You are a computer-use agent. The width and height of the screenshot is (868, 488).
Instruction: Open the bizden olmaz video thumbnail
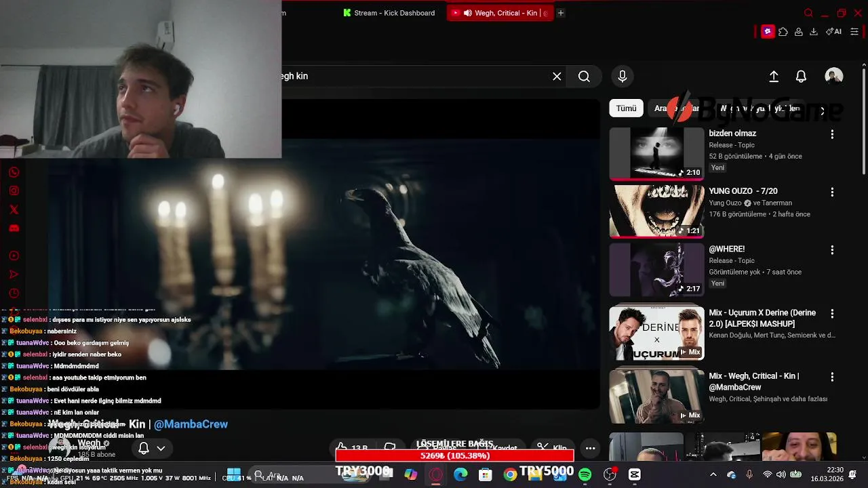[x=656, y=154]
